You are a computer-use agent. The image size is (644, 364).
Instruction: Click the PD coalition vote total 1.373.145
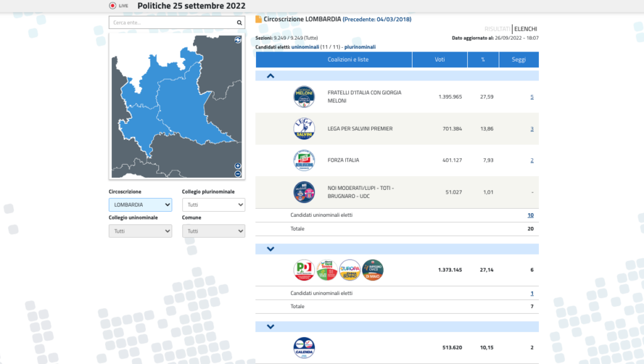click(x=450, y=270)
